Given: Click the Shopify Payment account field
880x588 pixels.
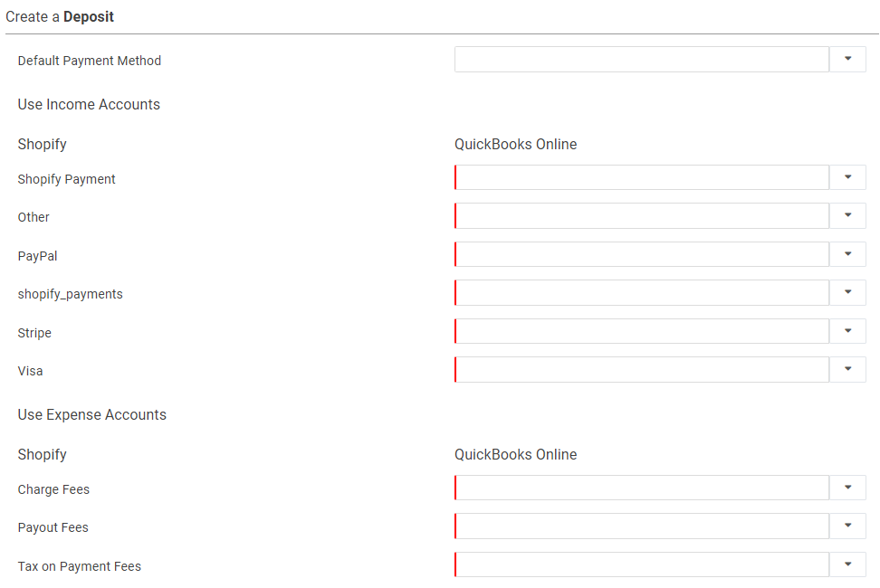Looking at the screenshot, I should [642, 177].
